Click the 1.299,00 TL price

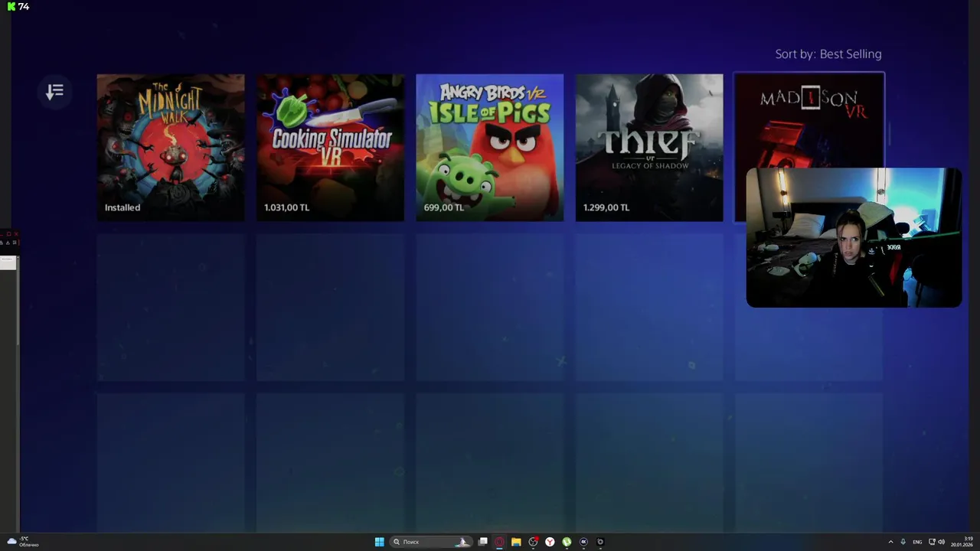[606, 207]
